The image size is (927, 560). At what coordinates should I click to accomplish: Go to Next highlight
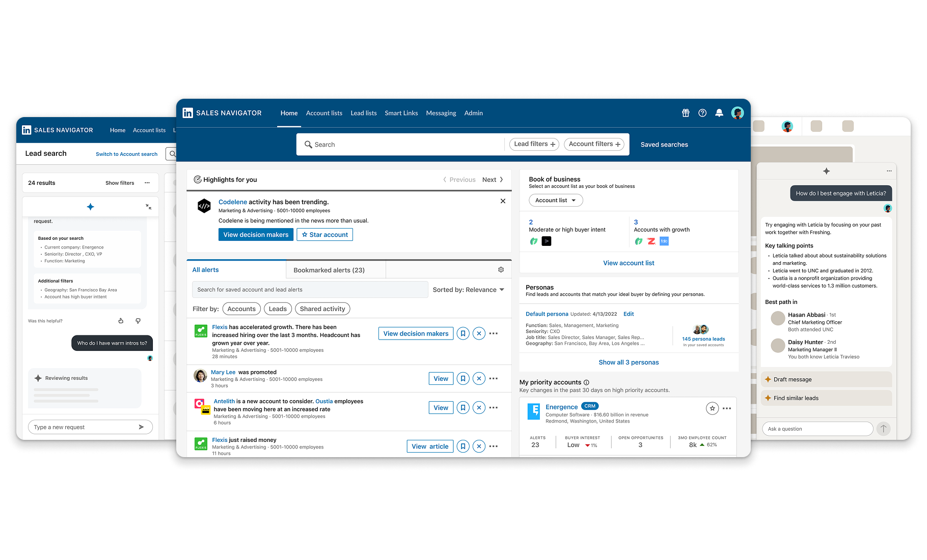pos(493,180)
